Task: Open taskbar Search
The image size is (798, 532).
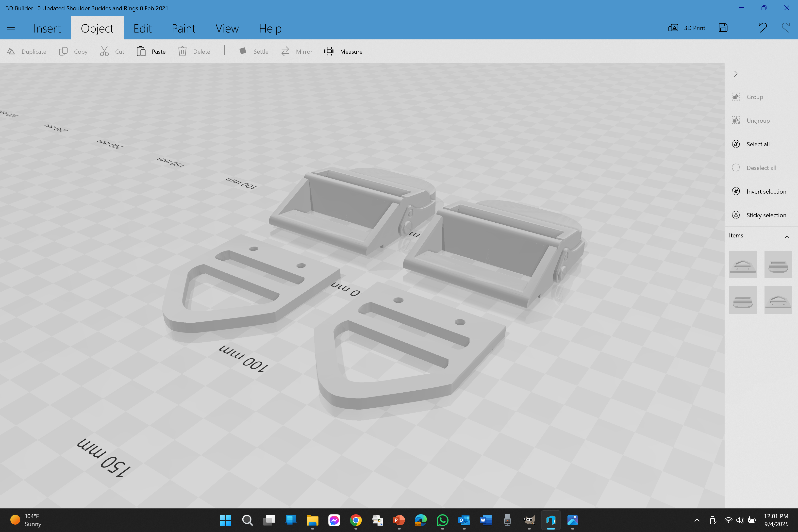Action: point(247,520)
